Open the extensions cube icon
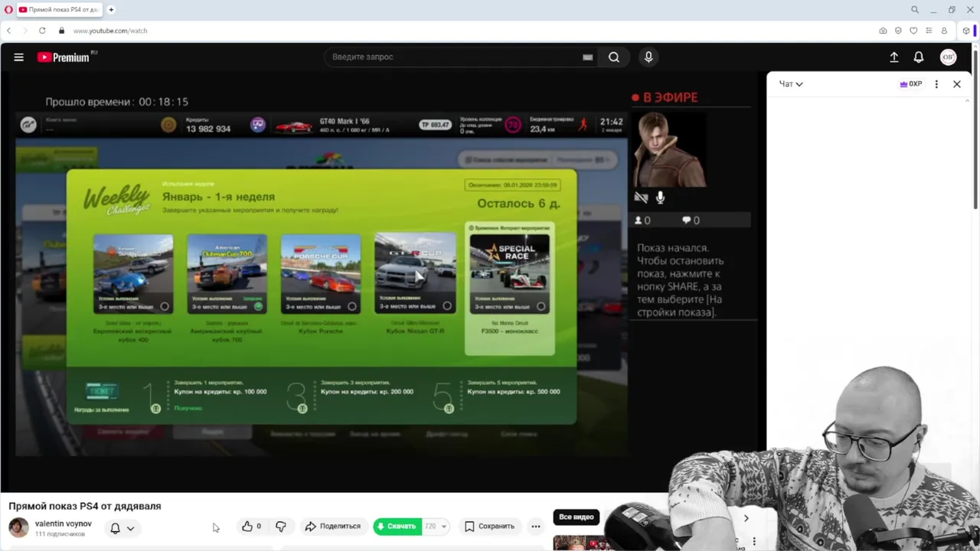 tap(967, 31)
